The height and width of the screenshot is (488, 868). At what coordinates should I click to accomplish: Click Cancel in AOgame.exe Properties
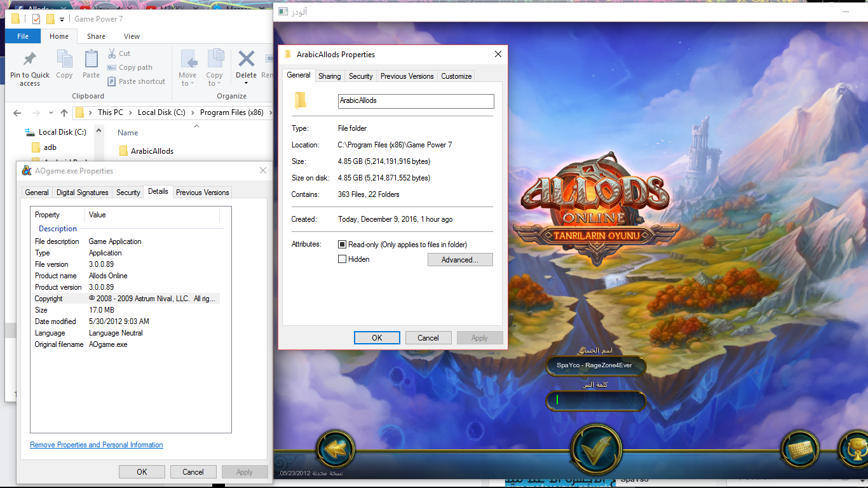193,471
